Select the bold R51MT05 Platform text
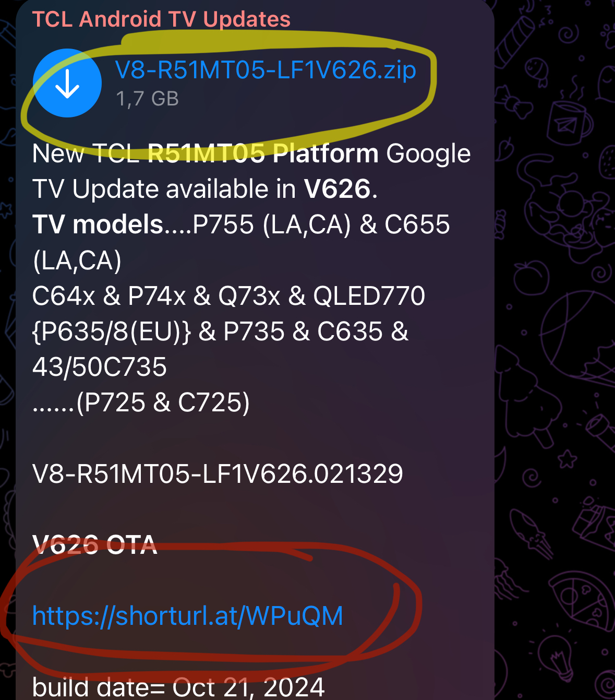 263,153
